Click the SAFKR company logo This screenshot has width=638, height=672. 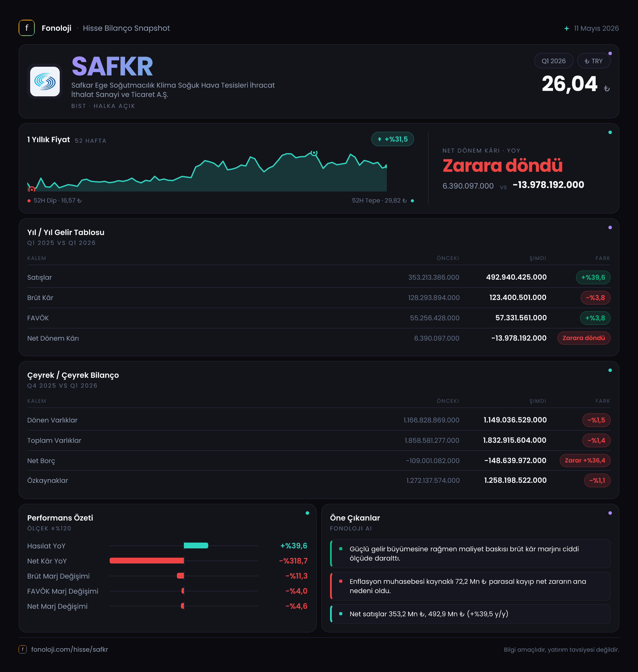(x=45, y=81)
